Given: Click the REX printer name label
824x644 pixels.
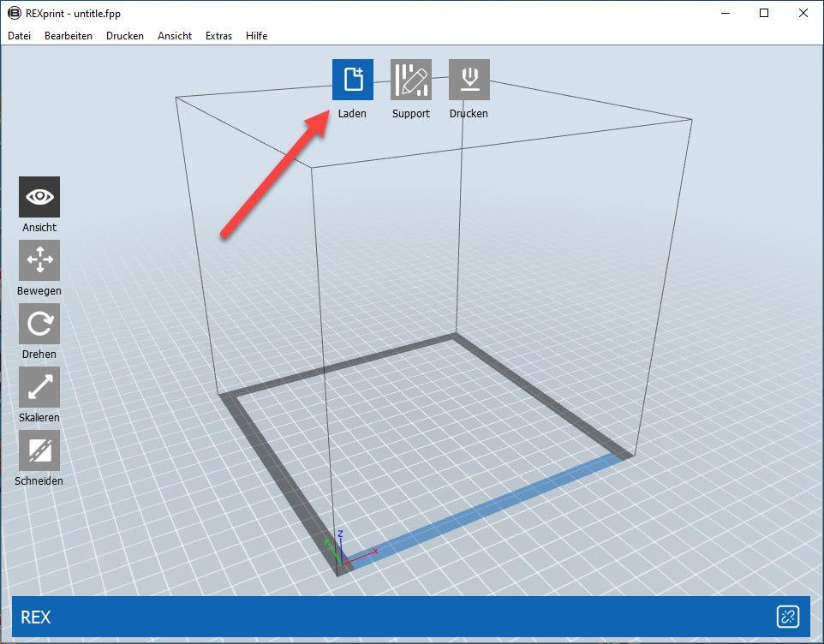Looking at the screenshot, I should (x=36, y=617).
